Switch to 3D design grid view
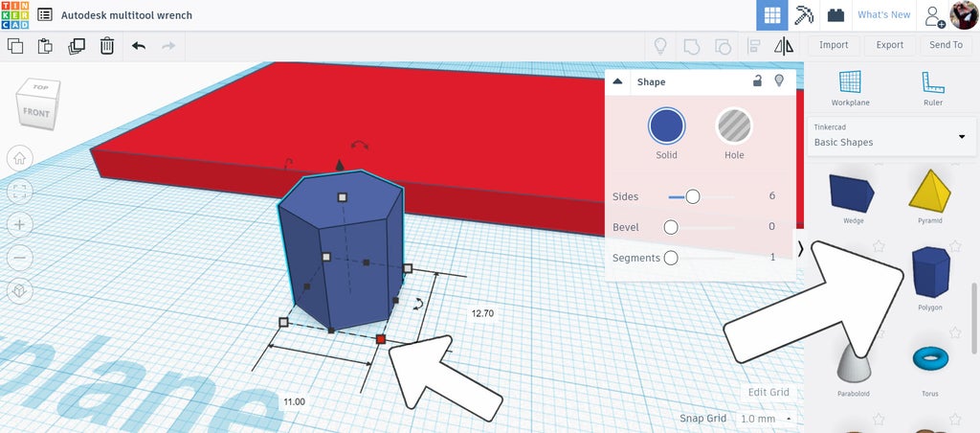 coord(772,15)
